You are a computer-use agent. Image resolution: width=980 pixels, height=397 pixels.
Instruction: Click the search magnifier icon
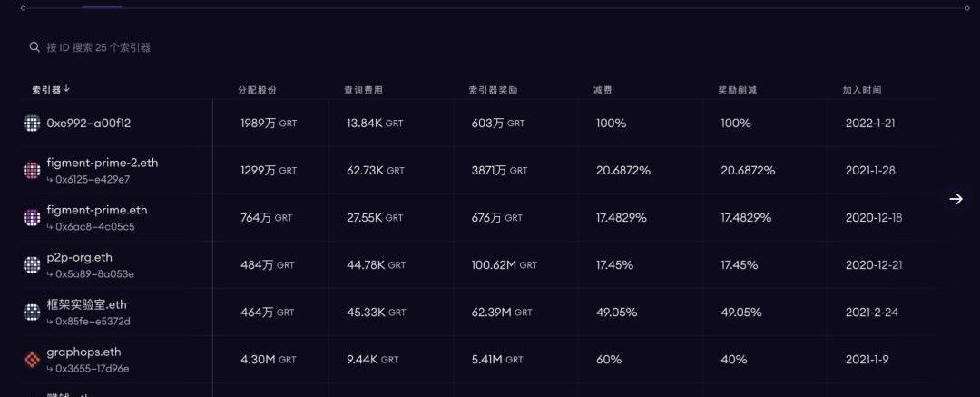point(34,47)
